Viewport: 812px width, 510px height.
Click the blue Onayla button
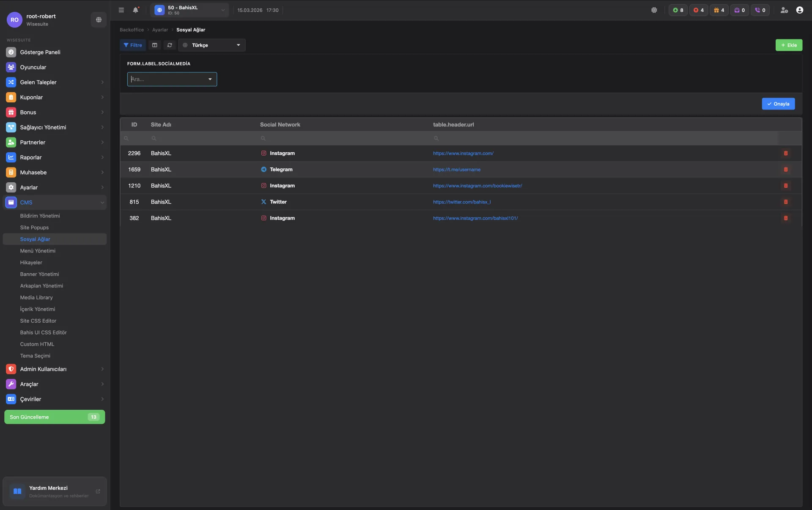click(x=778, y=104)
